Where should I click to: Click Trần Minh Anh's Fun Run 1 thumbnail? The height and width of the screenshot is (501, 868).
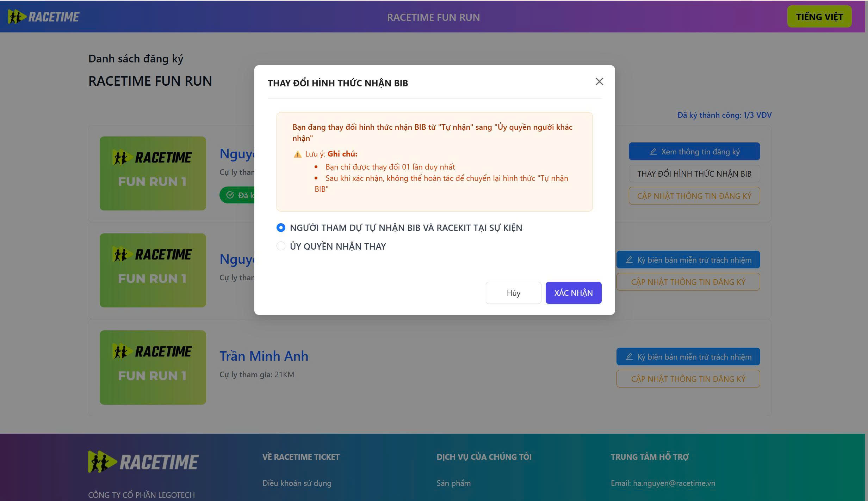tap(153, 367)
